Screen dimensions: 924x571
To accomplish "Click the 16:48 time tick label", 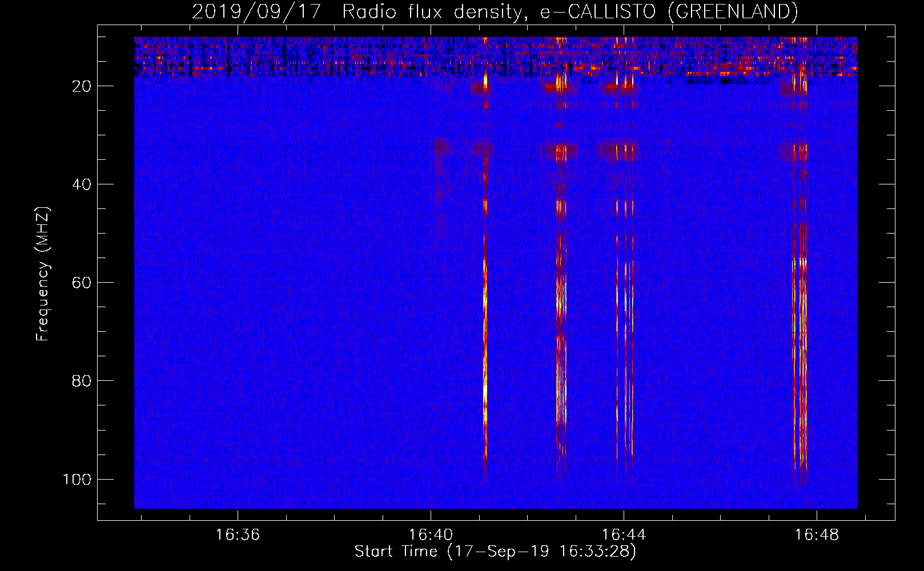I will [x=817, y=534].
